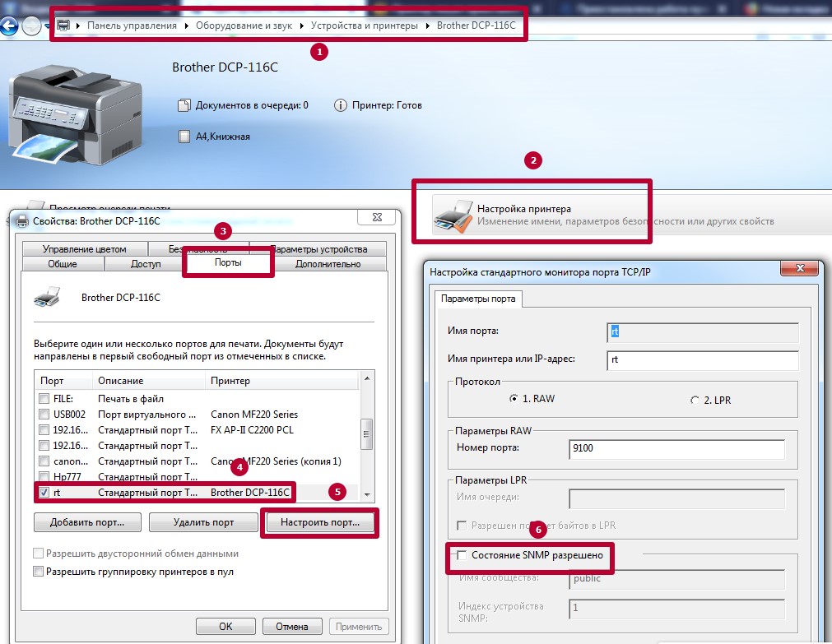Screen dimensions: 832x644
Task: Click the A4 paper format icon
Action: tap(184, 137)
